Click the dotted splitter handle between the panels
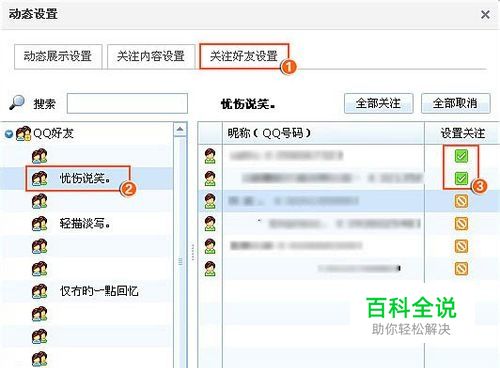This screenshot has width=500, height=368. tap(193, 252)
